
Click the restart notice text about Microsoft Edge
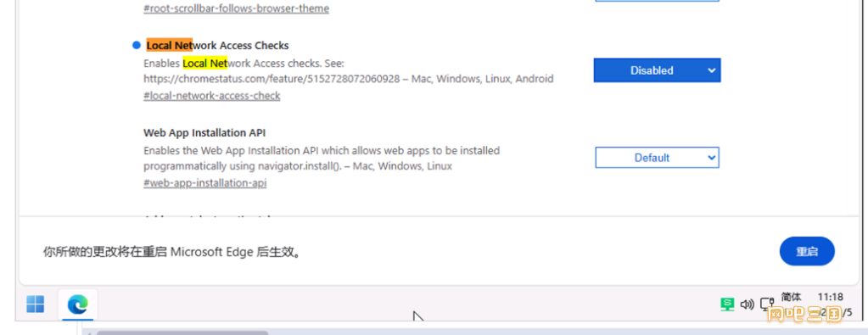point(174,252)
